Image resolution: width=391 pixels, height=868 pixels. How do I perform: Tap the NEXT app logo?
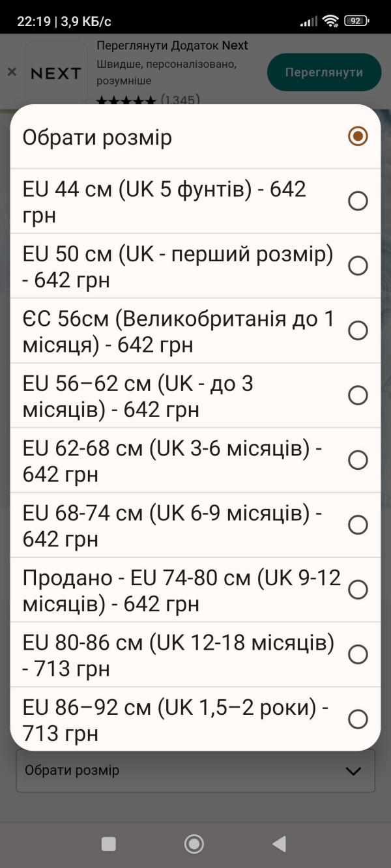pyautogui.click(x=56, y=72)
